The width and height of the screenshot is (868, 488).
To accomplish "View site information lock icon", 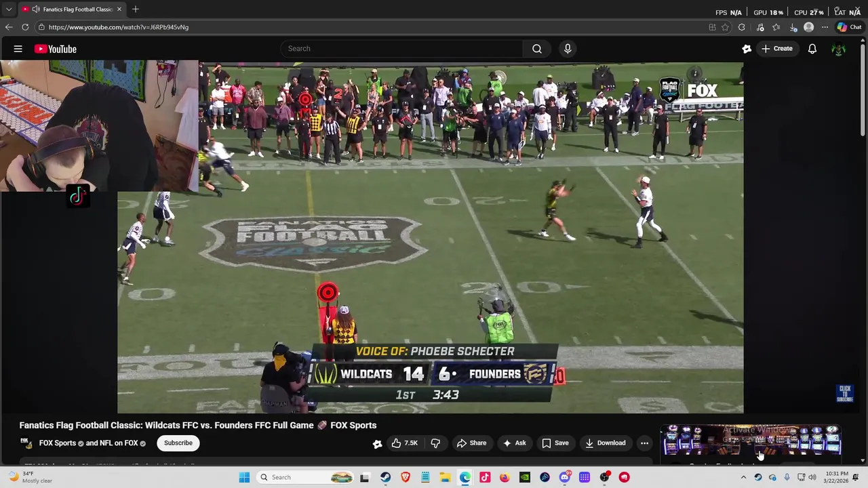I will click(x=41, y=27).
